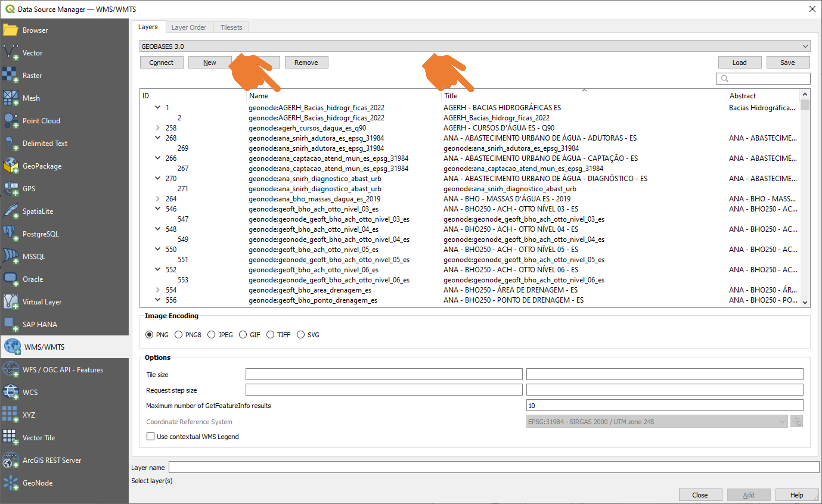Open the Help button
The image size is (822, 504).
(x=797, y=495)
